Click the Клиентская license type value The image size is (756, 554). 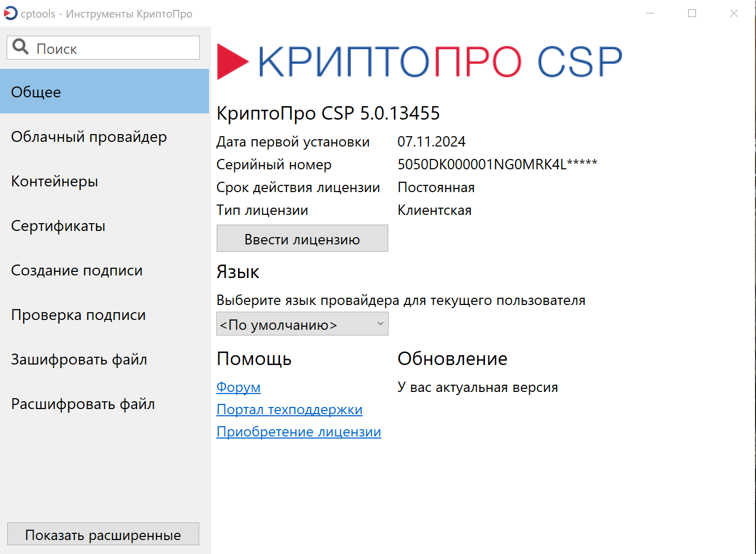[434, 210]
